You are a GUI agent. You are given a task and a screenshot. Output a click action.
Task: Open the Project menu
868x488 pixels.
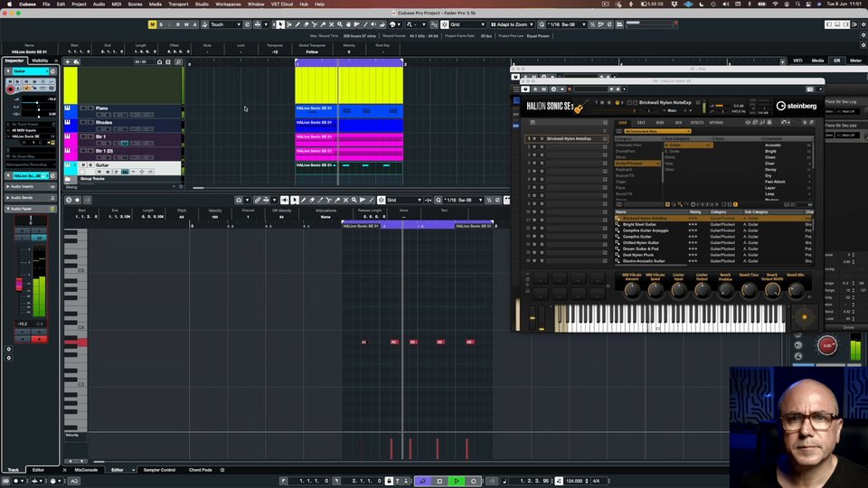(79, 4)
